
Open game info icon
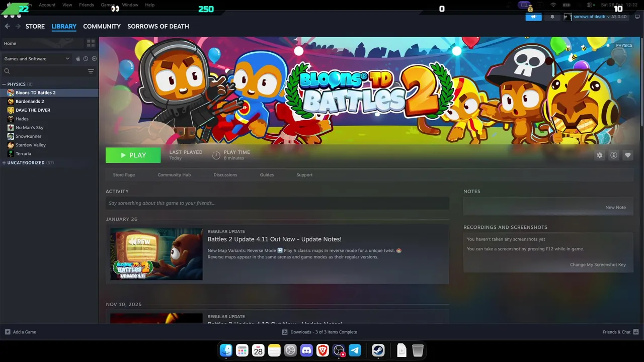click(x=613, y=155)
